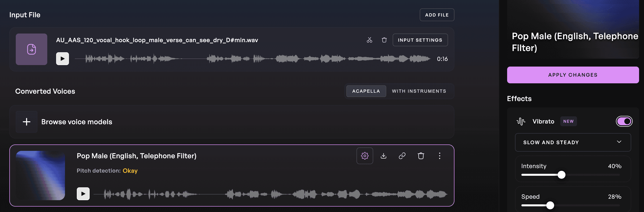Viewport: 644px width, 212px height.
Task: Click the Okay pitch detection status
Action: [130, 171]
